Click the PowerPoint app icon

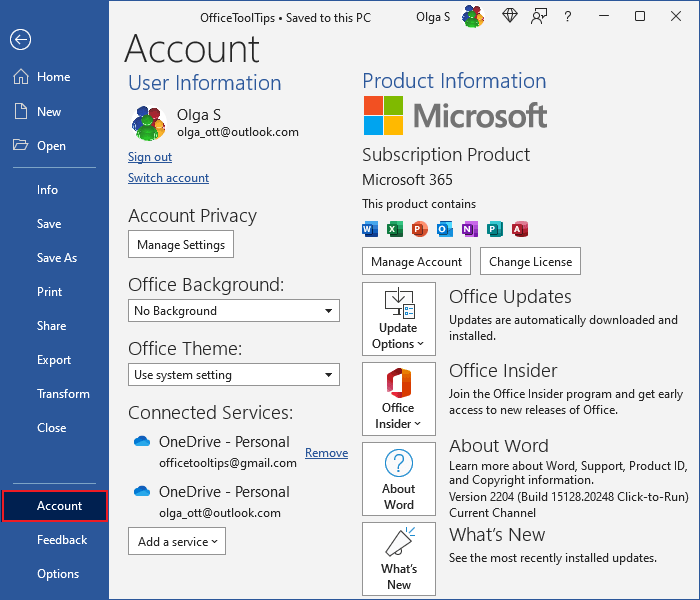coord(420,229)
